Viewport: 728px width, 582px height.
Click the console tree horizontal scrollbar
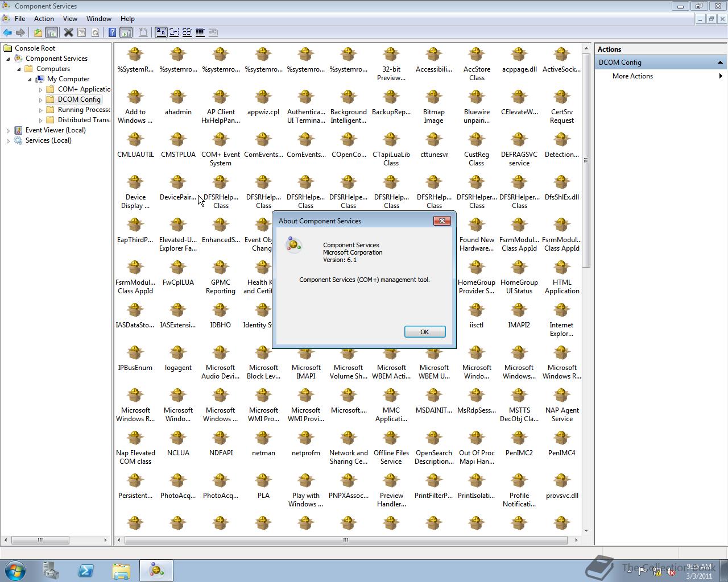click(x=40, y=540)
